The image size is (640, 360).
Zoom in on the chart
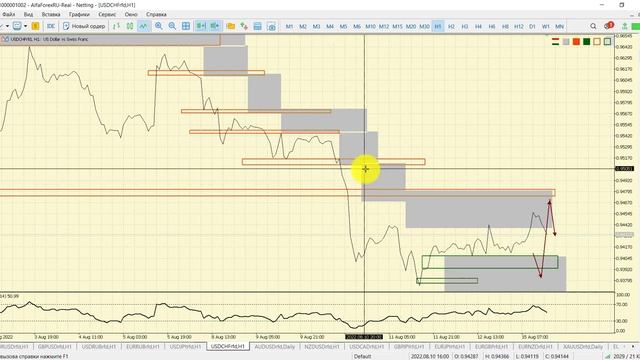click(159, 26)
